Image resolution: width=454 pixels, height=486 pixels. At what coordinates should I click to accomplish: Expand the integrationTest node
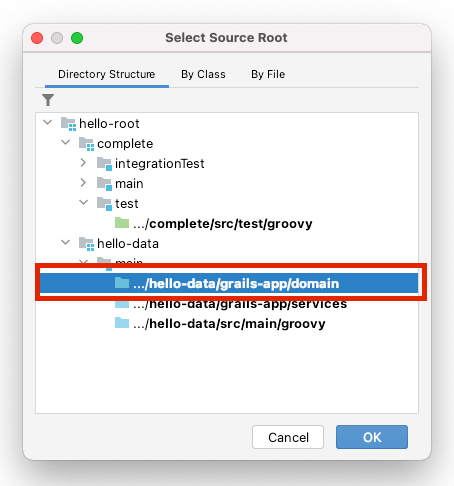pos(83,163)
